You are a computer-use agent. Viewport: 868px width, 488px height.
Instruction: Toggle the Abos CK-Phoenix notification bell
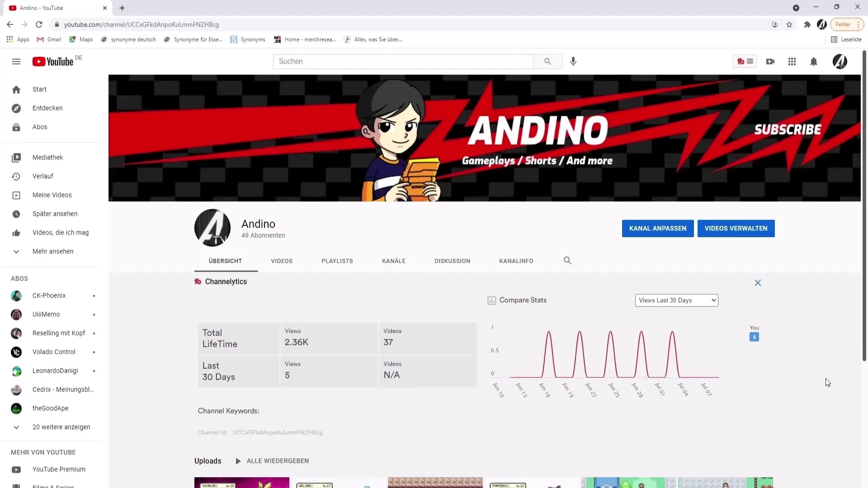point(94,296)
